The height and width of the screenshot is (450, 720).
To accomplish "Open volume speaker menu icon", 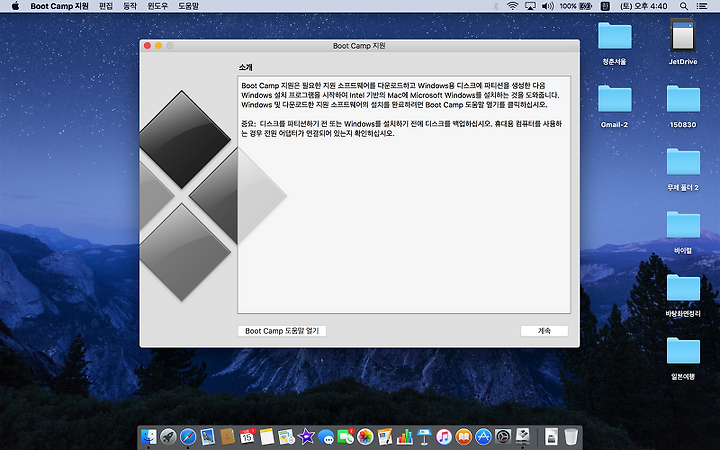I will coord(547,6).
